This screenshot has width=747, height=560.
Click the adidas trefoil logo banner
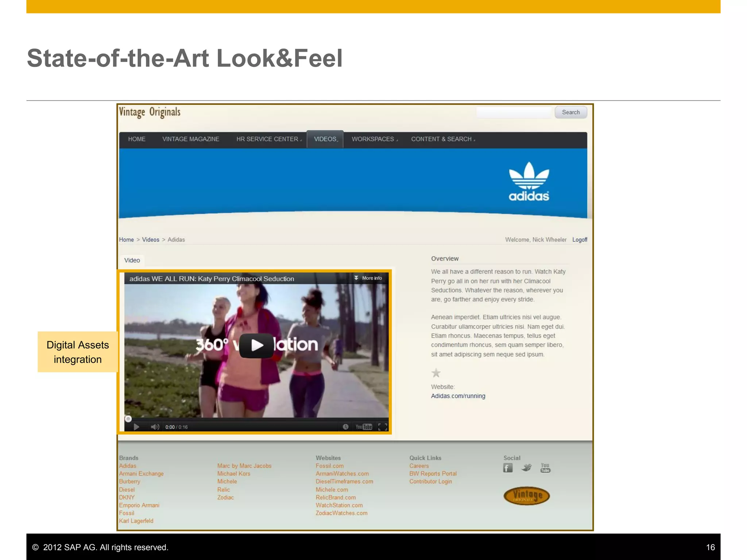529,181
